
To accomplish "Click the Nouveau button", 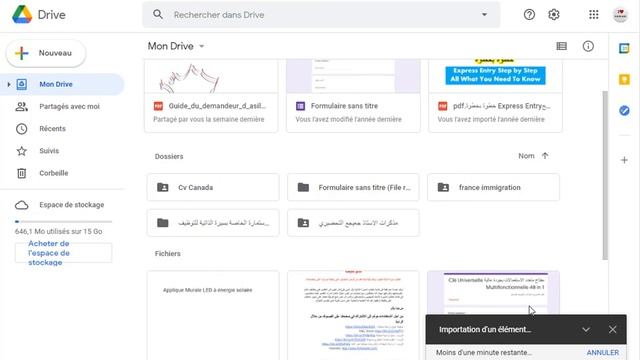I will (46, 53).
